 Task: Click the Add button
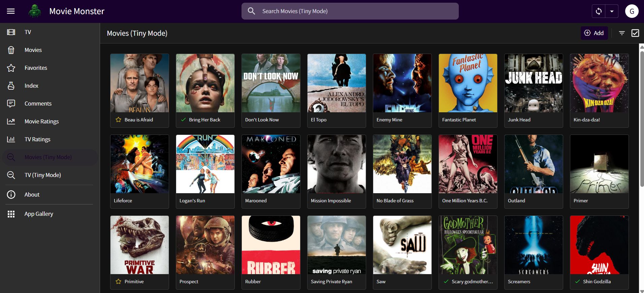(594, 33)
